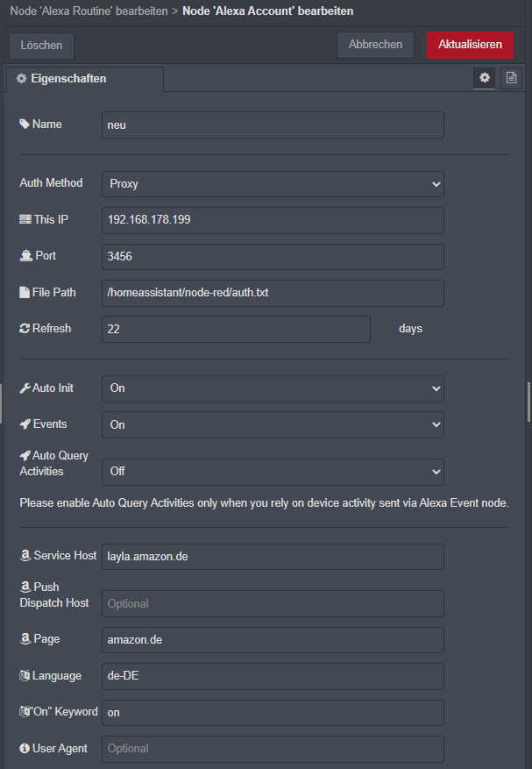Click the node settings gear icon
Viewport: 532px width, 769px height.
[x=484, y=78]
